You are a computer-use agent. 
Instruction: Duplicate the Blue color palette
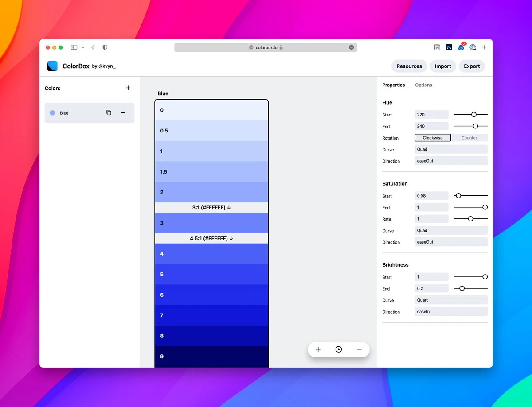(x=109, y=113)
